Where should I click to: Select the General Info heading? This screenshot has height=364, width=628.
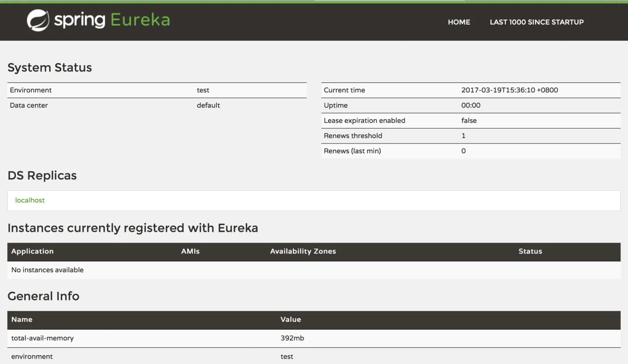pyautogui.click(x=44, y=296)
